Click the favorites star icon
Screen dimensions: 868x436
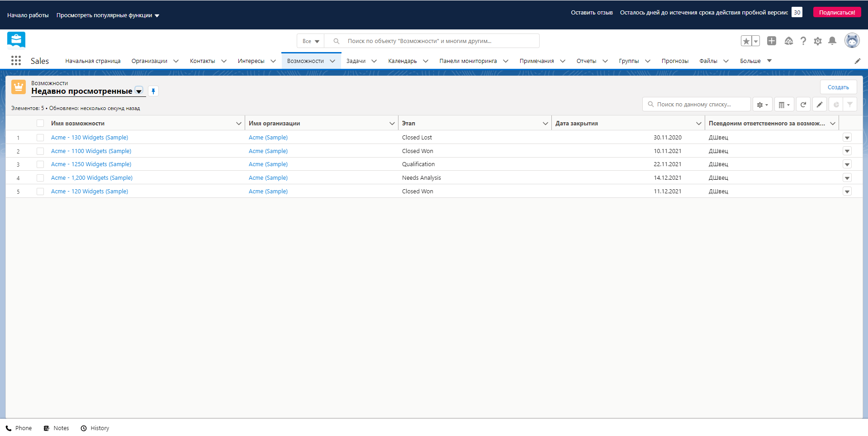point(746,41)
